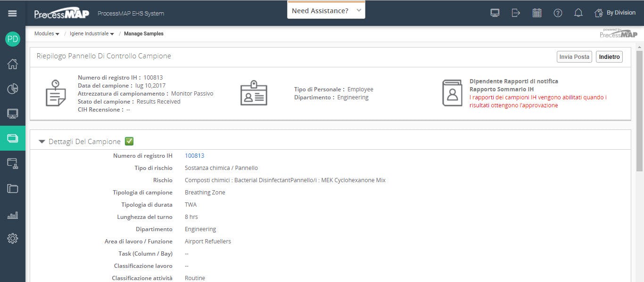Click the monitor icon in sidebar
644x282 pixels.
tap(13, 113)
